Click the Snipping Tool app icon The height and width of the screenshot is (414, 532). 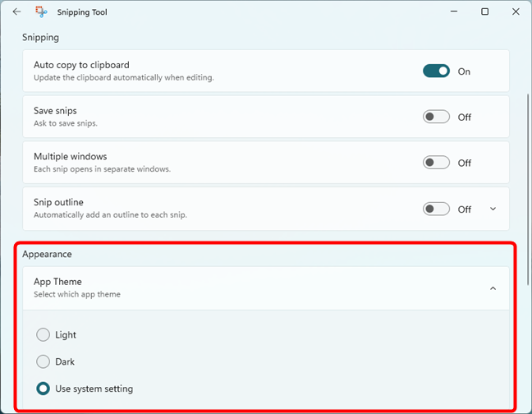click(x=41, y=11)
